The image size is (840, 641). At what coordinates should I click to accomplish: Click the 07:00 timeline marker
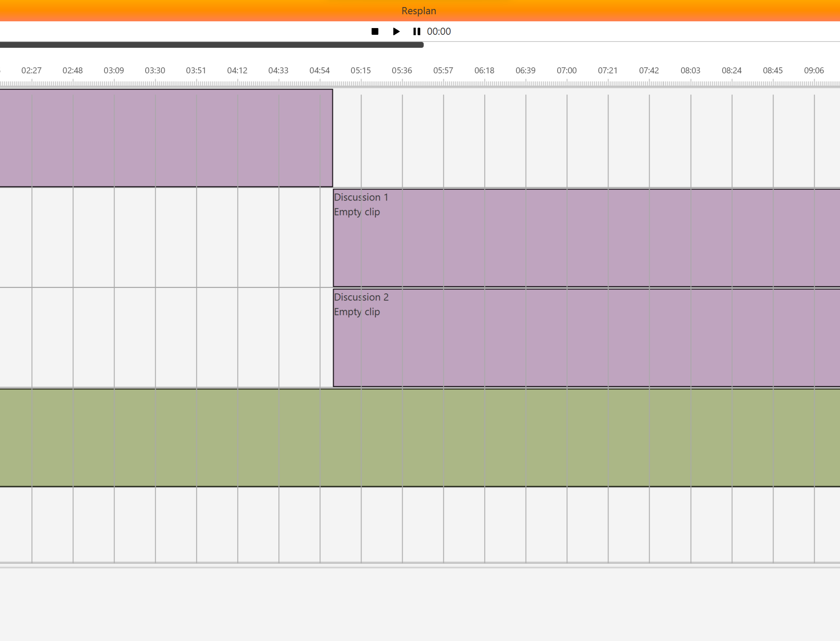[566, 71]
